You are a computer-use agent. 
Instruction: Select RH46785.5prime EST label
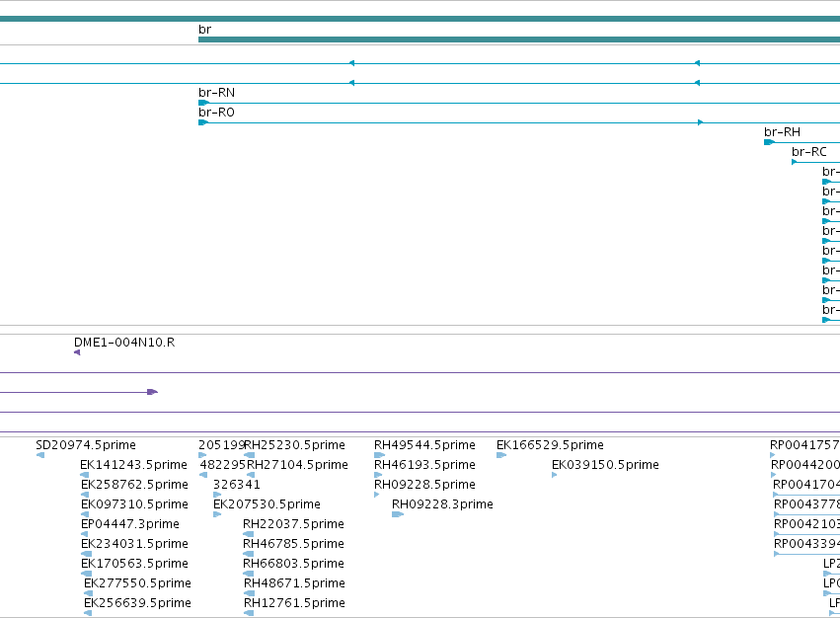click(293, 544)
